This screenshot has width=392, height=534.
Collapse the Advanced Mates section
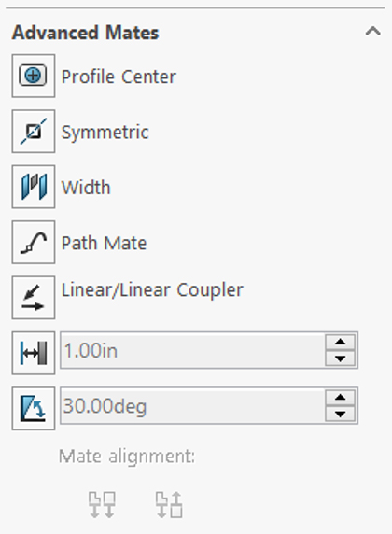pyautogui.click(x=373, y=32)
